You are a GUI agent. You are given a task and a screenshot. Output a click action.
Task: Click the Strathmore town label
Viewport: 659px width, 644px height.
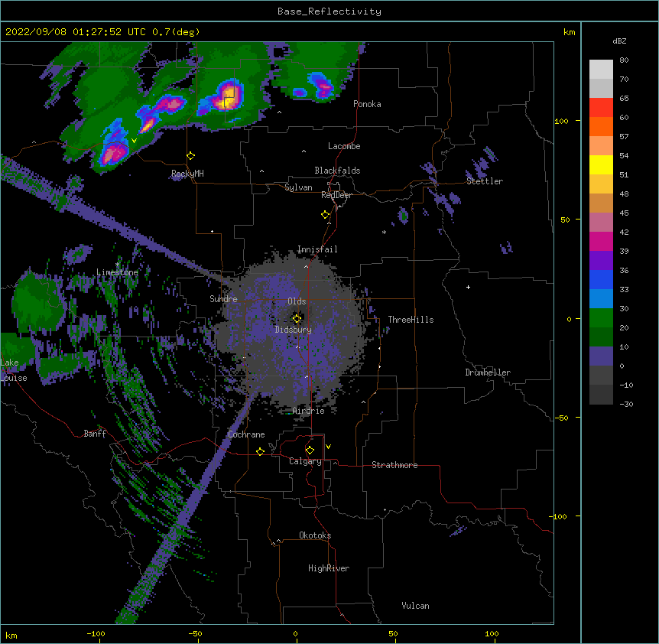[394, 465]
